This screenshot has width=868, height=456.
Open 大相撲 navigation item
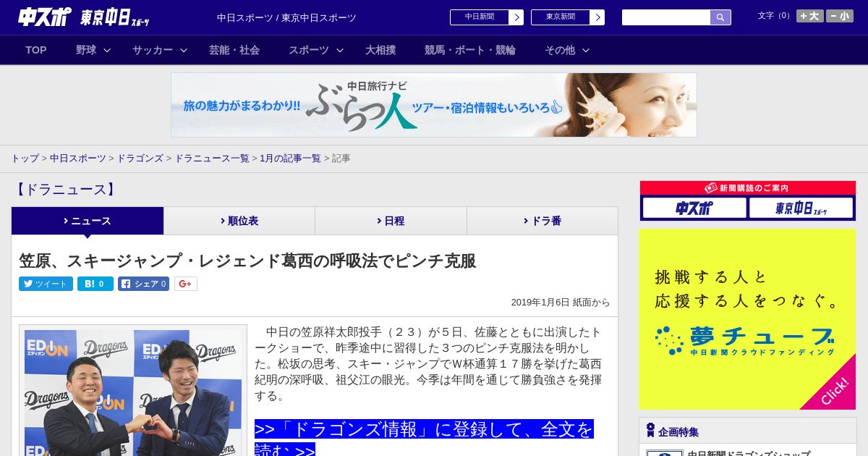pos(380,50)
